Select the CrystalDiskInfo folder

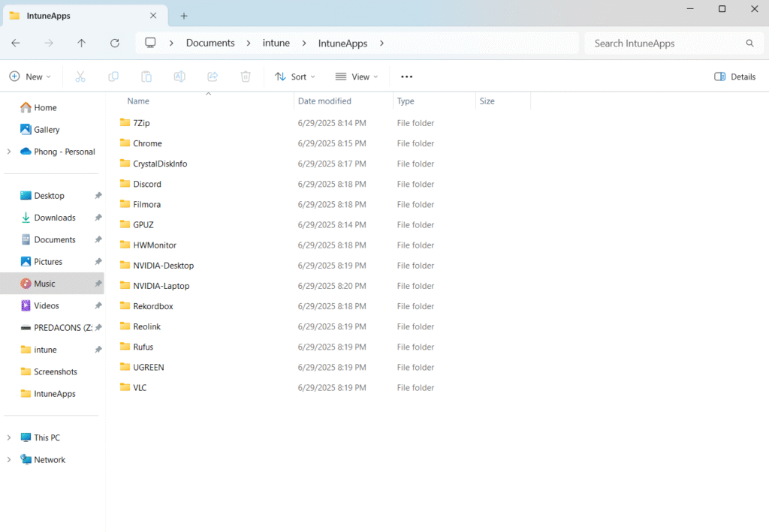point(153,164)
